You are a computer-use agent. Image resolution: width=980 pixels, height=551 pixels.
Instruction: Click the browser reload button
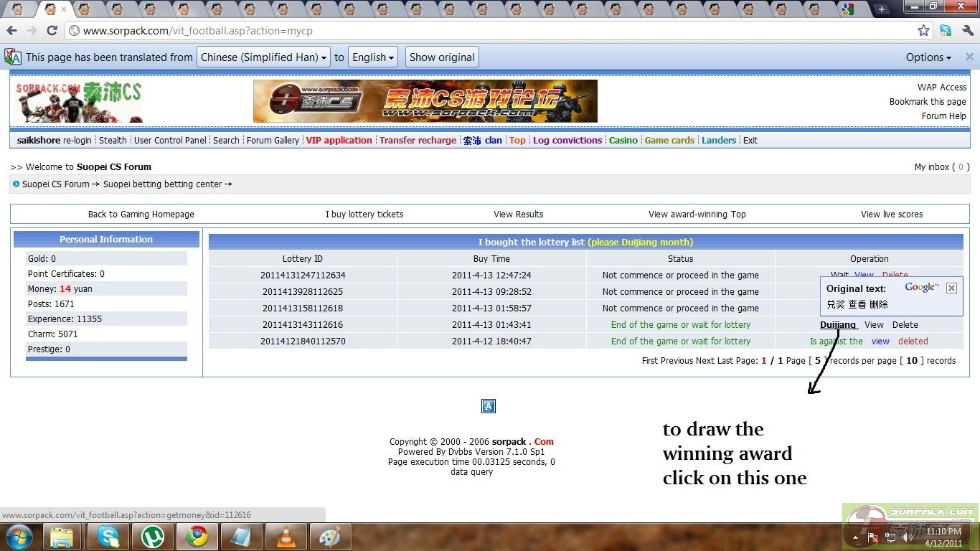[x=52, y=31]
